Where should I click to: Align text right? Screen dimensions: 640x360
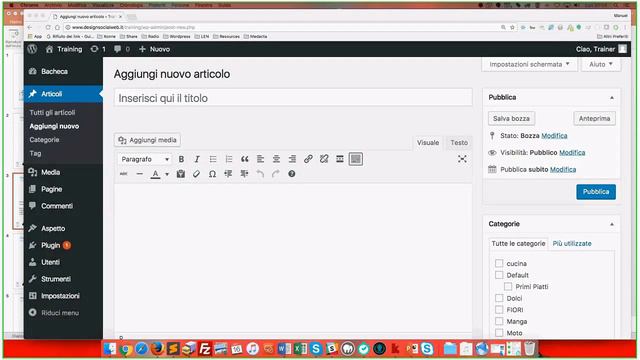pos(292,159)
